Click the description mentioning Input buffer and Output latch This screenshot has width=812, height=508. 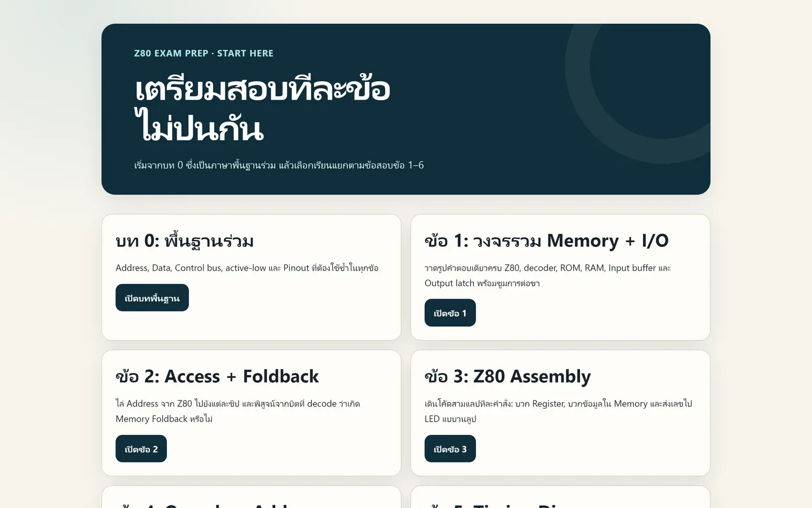click(x=548, y=275)
